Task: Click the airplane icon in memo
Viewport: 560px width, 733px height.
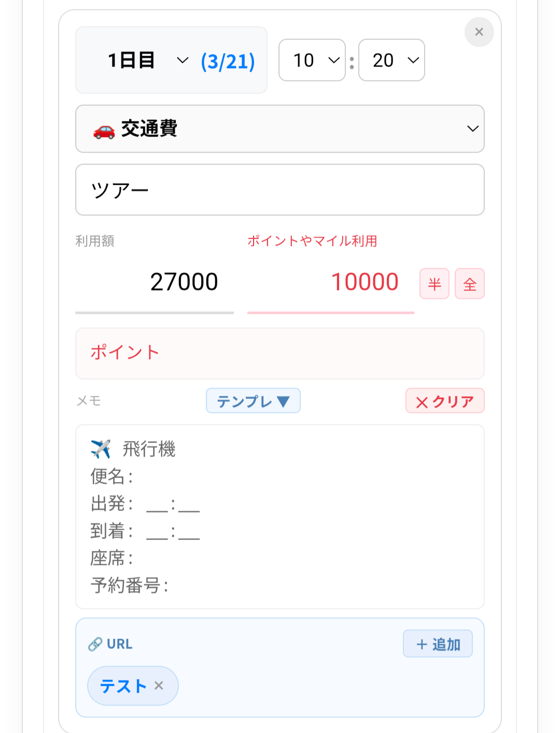Action: pyautogui.click(x=101, y=449)
